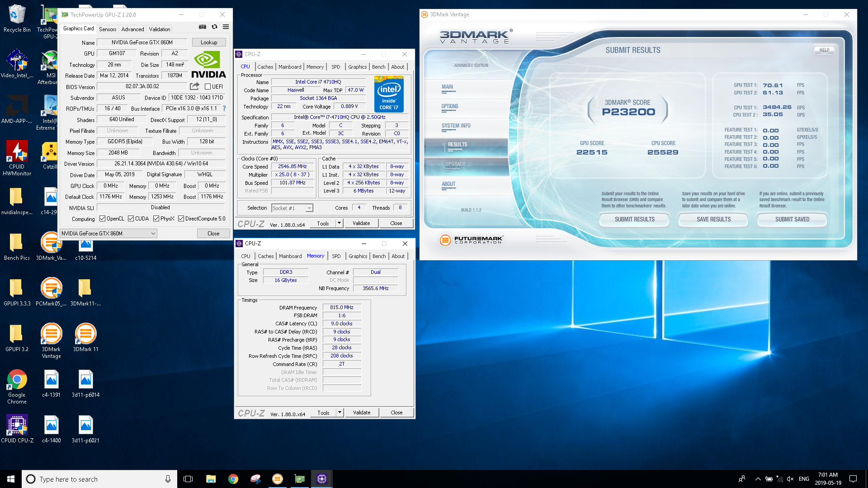
Task: Click GPU-Z refresh icon
Action: [214, 27]
